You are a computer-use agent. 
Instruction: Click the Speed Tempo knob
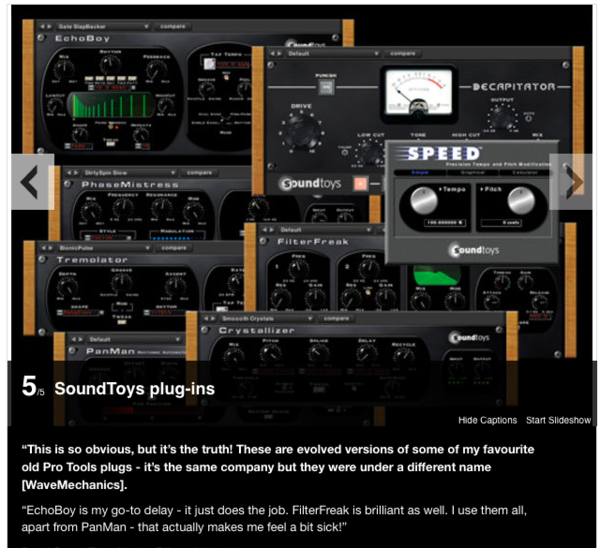click(424, 201)
